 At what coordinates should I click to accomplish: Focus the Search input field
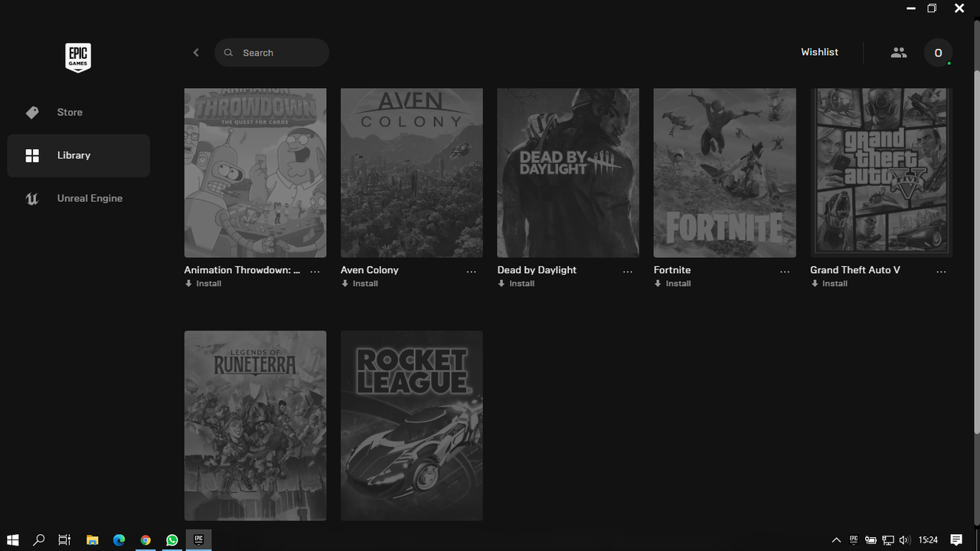point(272,53)
